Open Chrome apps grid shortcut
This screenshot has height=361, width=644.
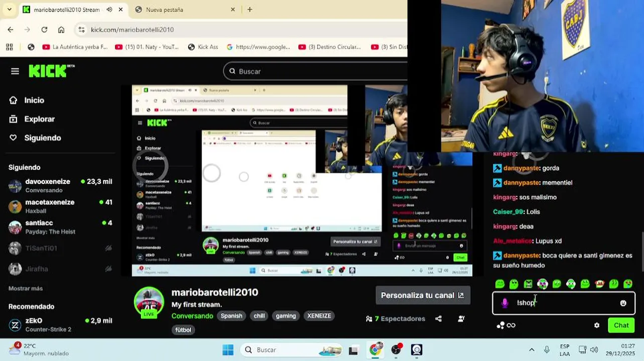[x=9, y=47]
